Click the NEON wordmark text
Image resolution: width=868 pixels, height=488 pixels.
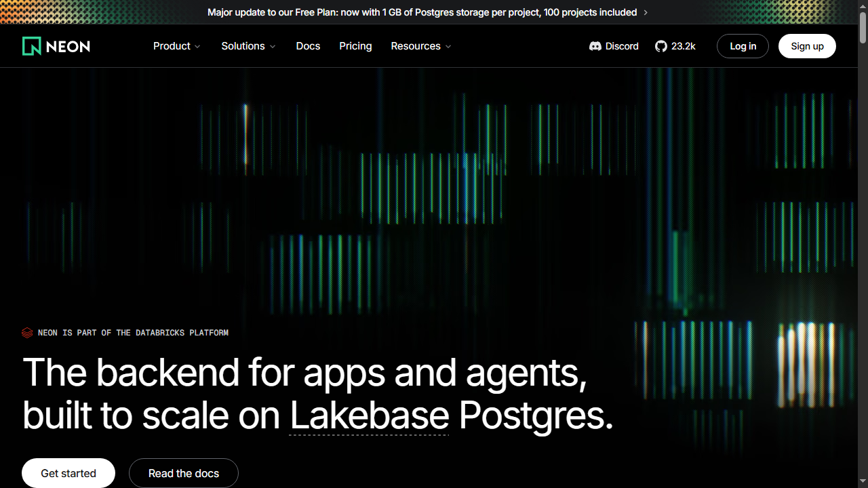coord(68,46)
